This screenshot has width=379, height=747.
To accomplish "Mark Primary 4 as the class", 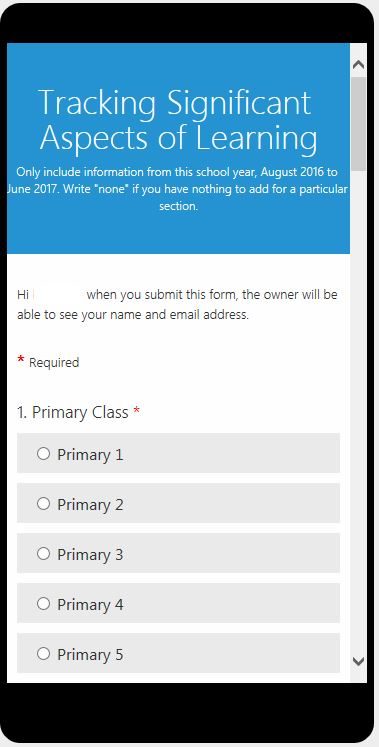I will coord(43,604).
